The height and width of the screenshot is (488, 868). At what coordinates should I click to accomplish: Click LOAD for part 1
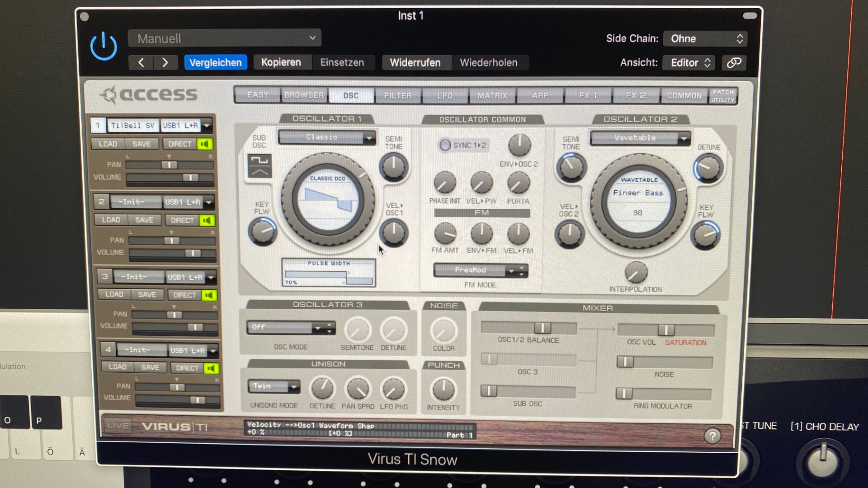[x=108, y=144]
